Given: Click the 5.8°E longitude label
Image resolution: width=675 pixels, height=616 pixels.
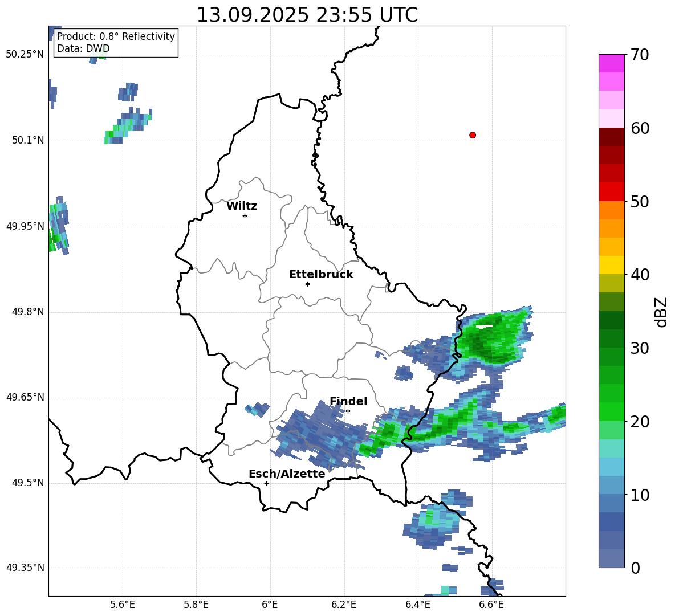Looking at the screenshot, I should [x=196, y=605].
